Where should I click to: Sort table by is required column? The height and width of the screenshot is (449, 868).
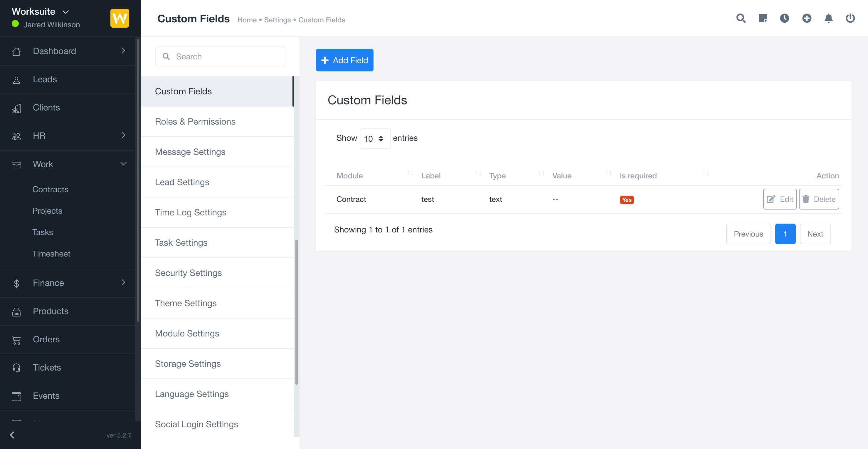coord(638,176)
